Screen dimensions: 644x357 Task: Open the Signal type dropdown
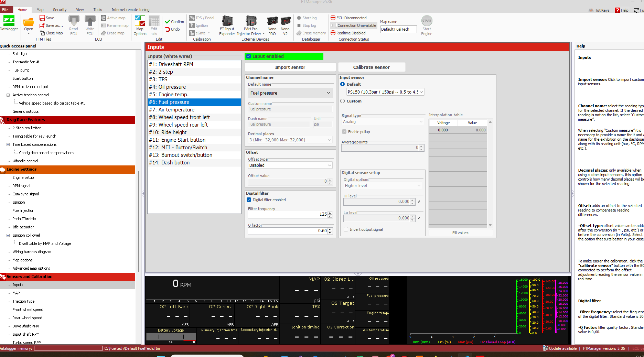pos(383,122)
